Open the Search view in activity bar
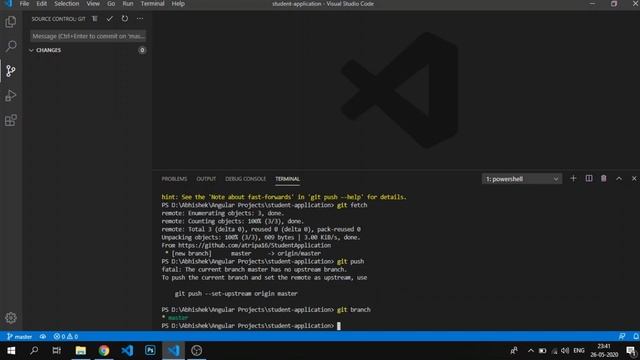Screen dimensions: 640x360 point(11,46)
